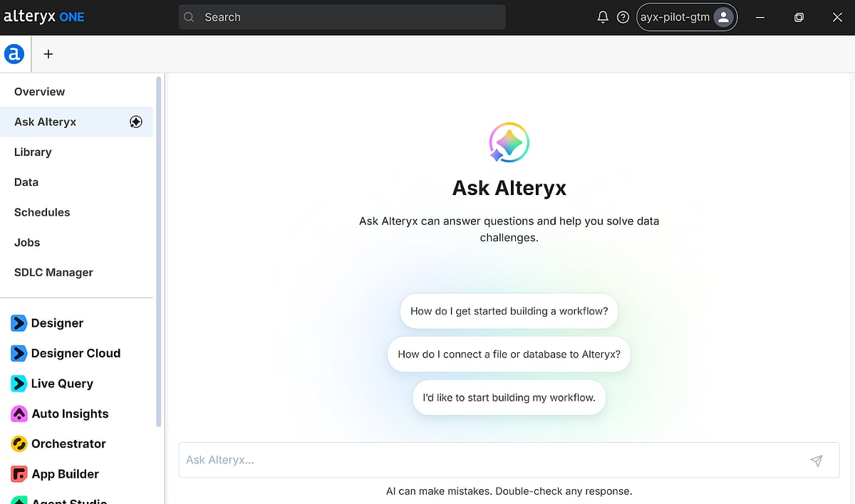Open the notifications bell
Viewport: 855px width, 504px height.
[603, 17]
